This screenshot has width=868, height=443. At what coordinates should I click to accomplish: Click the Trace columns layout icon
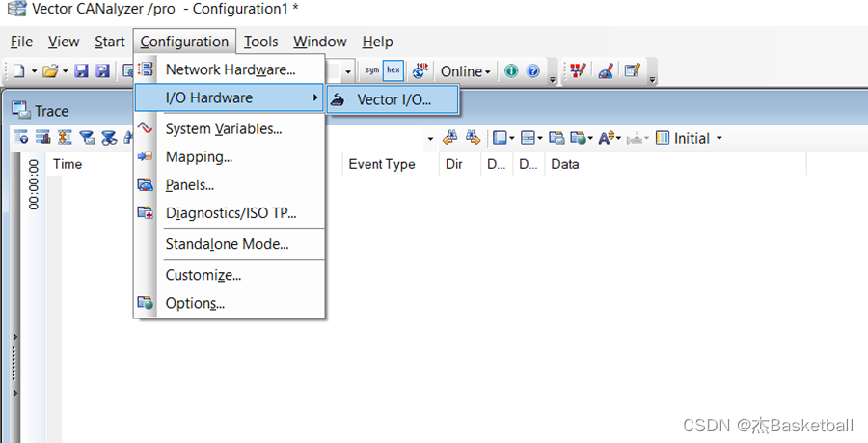(662, 138)
